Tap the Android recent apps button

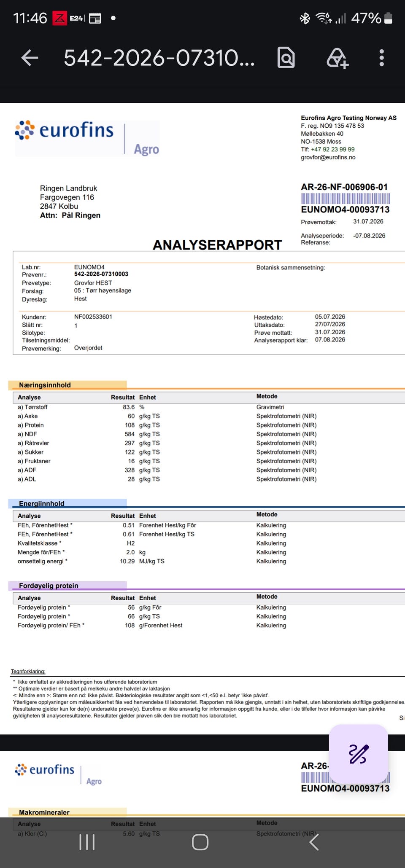click(87, 842)
